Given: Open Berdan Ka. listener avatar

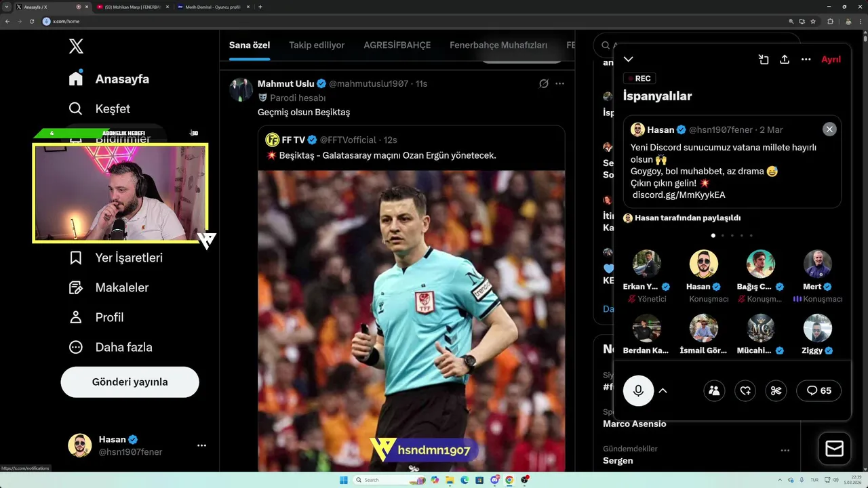Looking at the screenshot, I should [646, 328].
